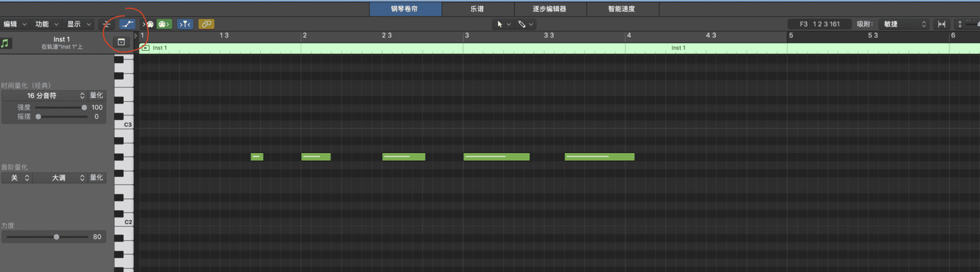Enable MIDI In palette button

click(148, 24)
